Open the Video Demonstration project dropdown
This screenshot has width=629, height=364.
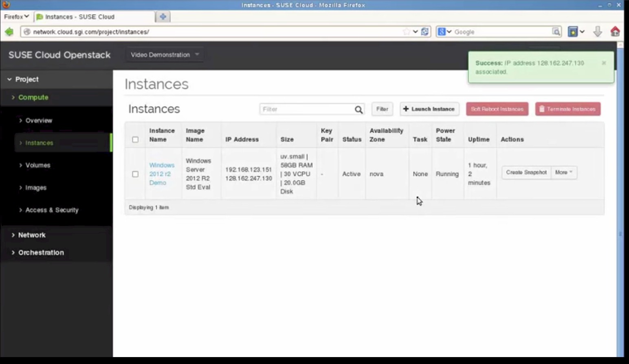tap(165, 55)
